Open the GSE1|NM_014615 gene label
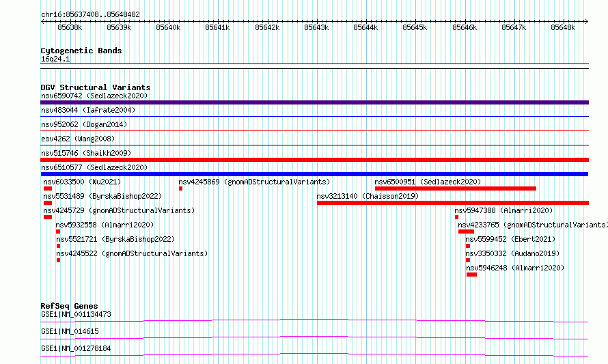The width and height of the screenshot is (608, 364). click(70, 331)
